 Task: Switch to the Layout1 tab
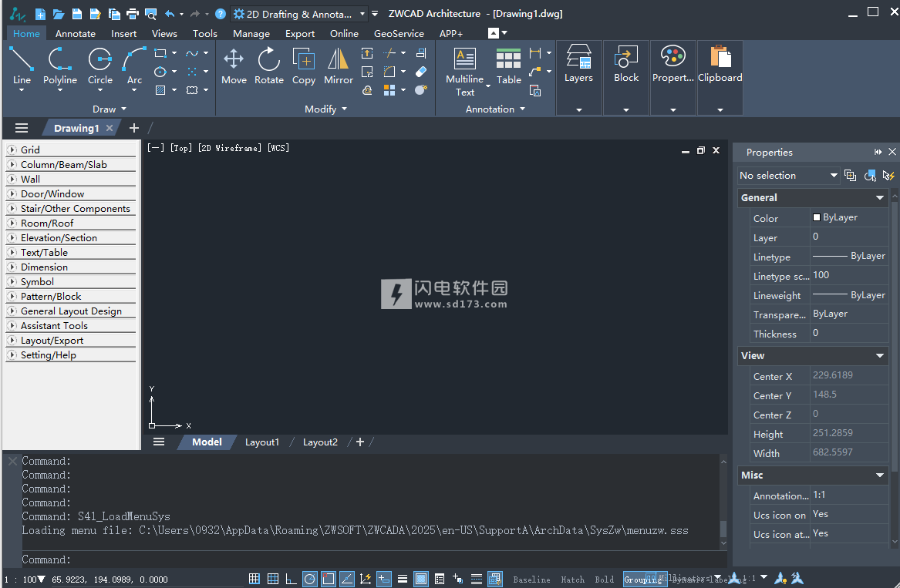(x=261, y=442)
